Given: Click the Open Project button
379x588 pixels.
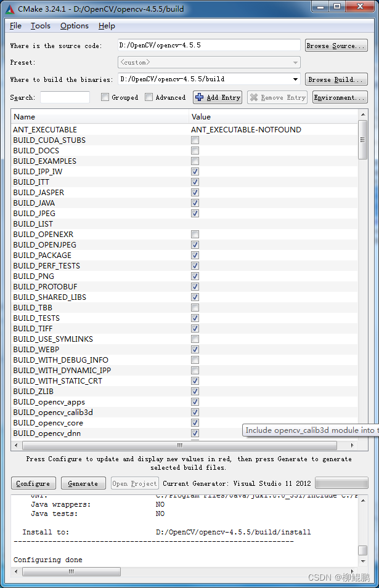Looking at the screenshot, I should tap(135, 483).
